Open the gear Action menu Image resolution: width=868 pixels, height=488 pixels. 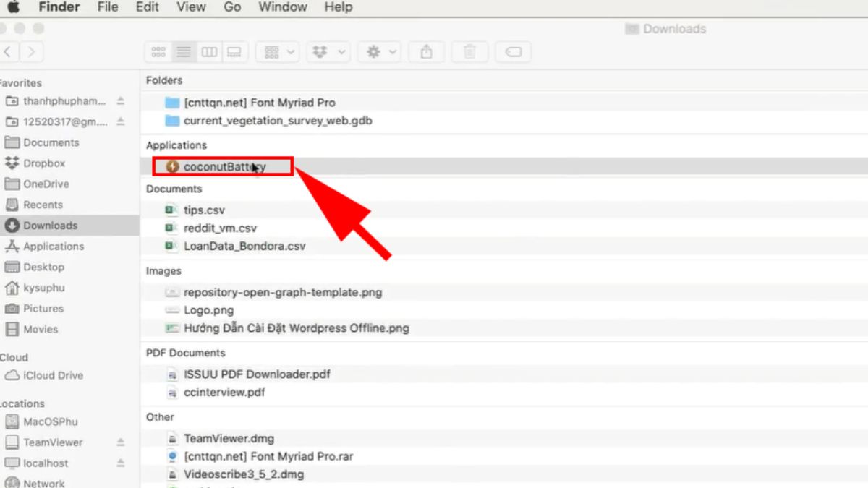380,52
